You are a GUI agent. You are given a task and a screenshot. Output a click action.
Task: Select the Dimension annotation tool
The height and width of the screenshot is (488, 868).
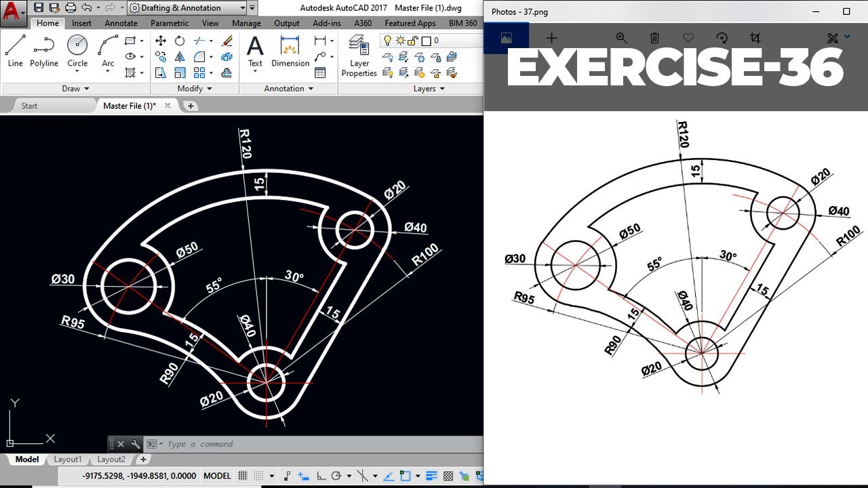(x=290, y=52)
